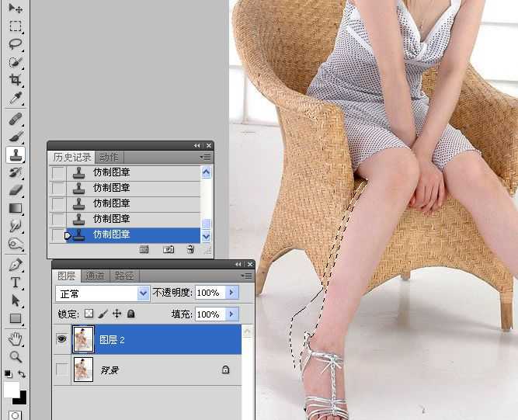Click the 背景 layer thumbnail
Screen dimensions: 518x420
click(x=83, y=370)
